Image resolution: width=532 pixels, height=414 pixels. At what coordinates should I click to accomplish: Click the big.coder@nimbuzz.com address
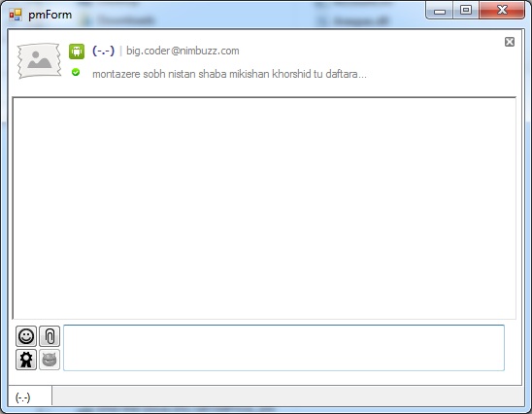pyautogui.click(x=183, y=51)
